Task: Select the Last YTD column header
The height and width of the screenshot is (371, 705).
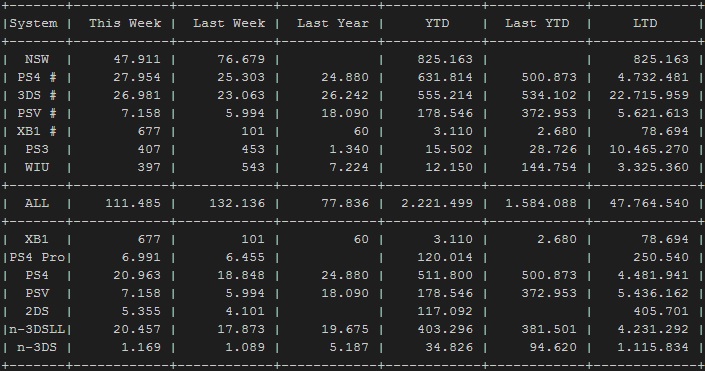Action: coord(537,23)
